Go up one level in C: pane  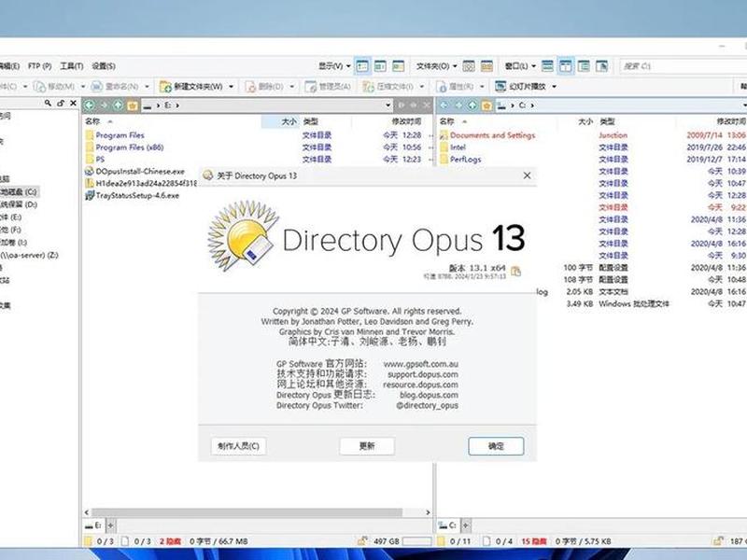(472, 105)
